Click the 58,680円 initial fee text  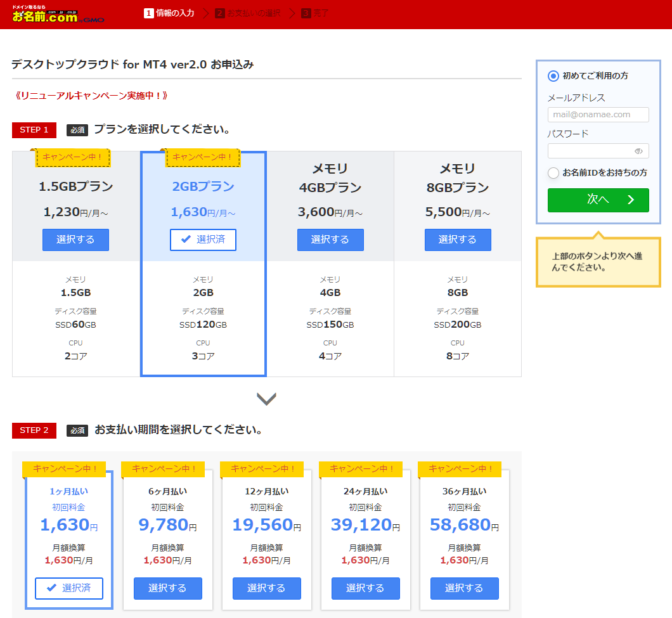point(464,525)
